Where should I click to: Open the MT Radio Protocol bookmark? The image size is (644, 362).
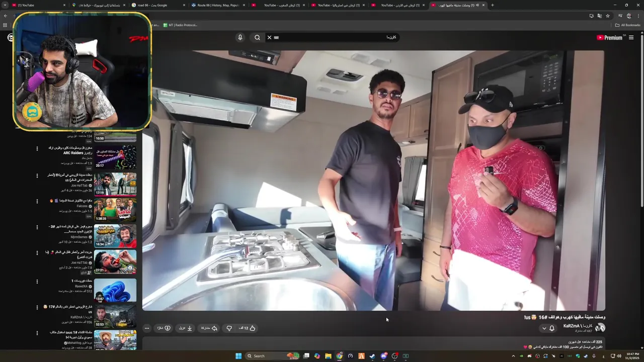coord(180,25)
